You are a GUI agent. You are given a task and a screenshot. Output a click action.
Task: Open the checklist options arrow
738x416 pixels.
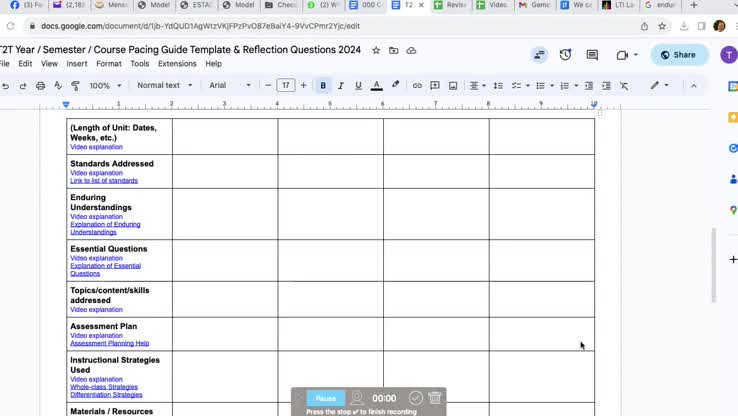pos(528,86)
